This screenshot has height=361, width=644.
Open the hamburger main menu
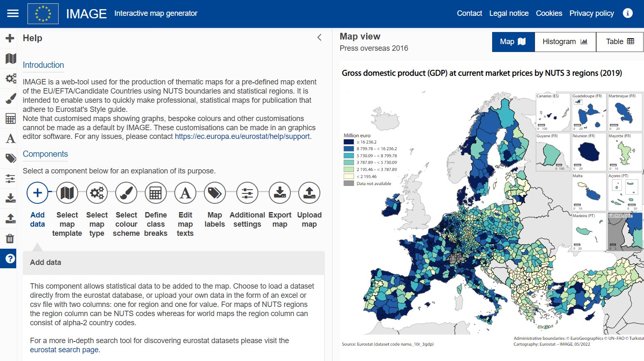(x=13, y=13)
